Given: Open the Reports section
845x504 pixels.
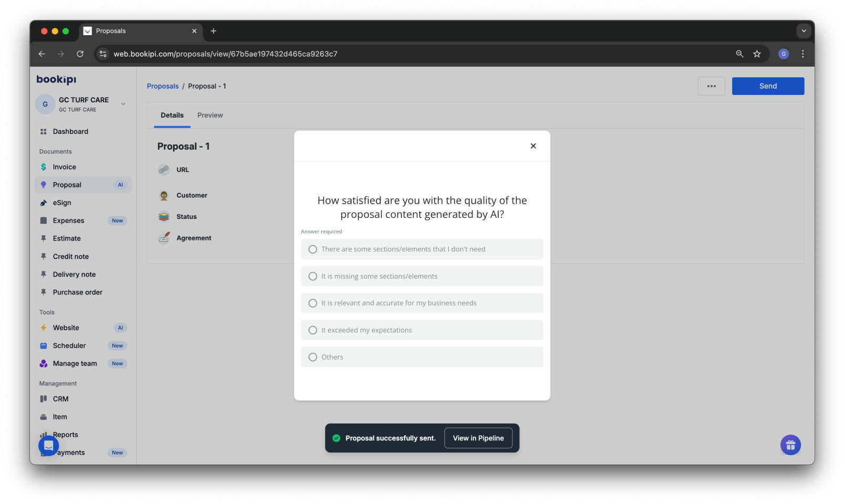Looking at the screenshot, I should point(65,434).
